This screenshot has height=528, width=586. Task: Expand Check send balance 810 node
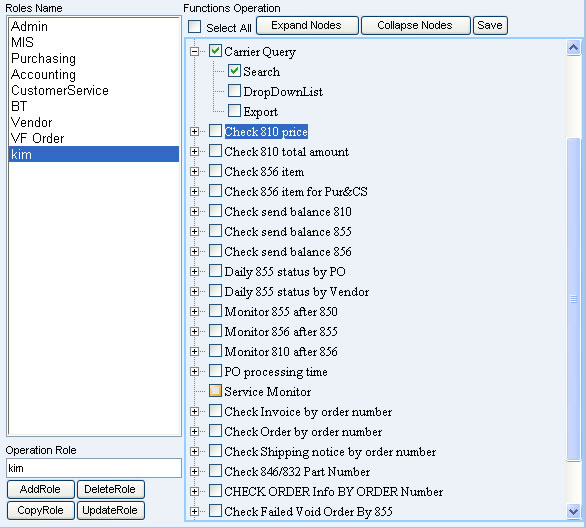194,211
